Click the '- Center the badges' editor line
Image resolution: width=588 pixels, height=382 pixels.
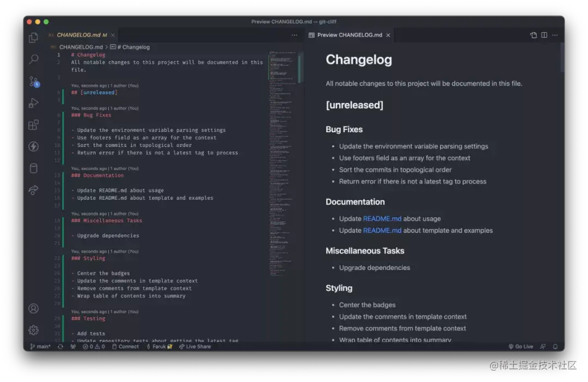click(x=101, y=273)
